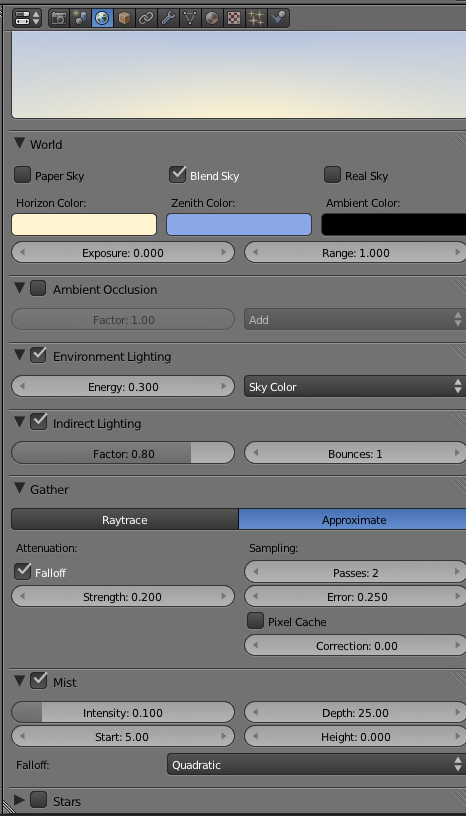Open the Render properties tab (camera icon)
Viewport: 466px width, 816px height.
(59, 18)
